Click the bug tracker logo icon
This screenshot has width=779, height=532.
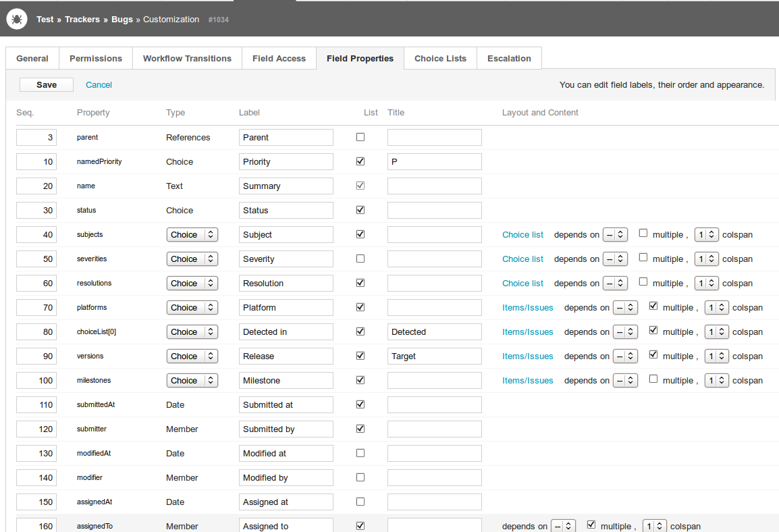tap(17, 20)
